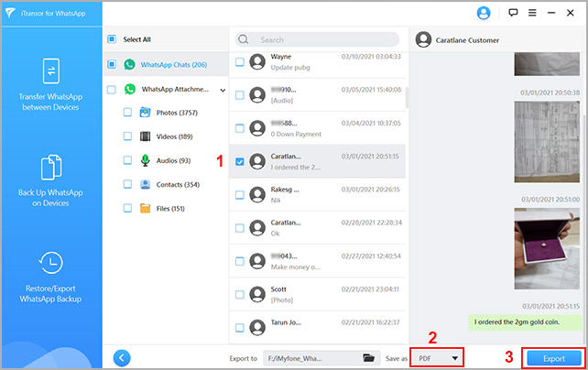
Task: Click the blue back arrow button
Action: [121, 358]
